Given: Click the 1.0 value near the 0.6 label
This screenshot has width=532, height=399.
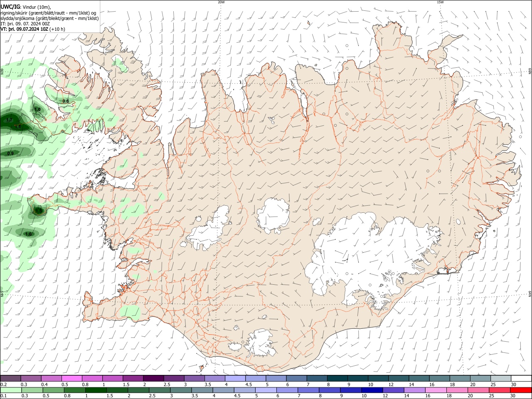Looking at the screenshot, I should click(37, 109).
